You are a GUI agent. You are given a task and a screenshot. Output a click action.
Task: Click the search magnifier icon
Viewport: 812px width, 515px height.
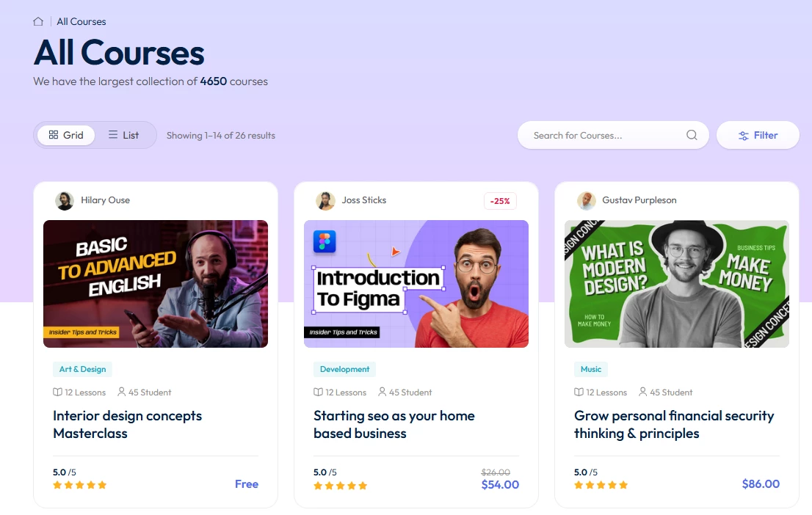coord(692,135)
